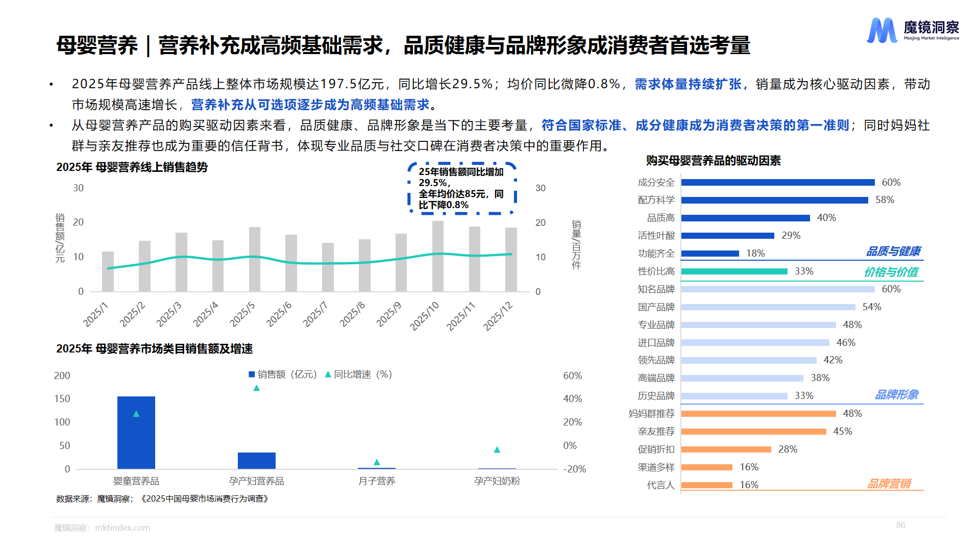
Task: Click the 品牌营销 orange category label
Action: [x=889, y=484]
